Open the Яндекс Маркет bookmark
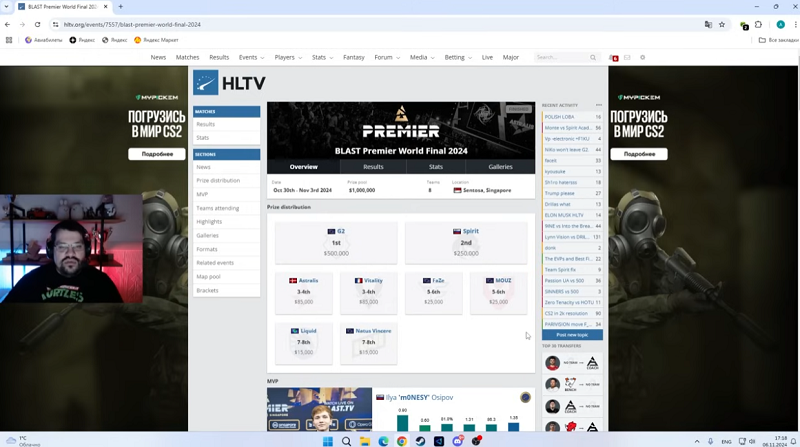The height and width of the screenshot is (447, 800). point(156,40)
